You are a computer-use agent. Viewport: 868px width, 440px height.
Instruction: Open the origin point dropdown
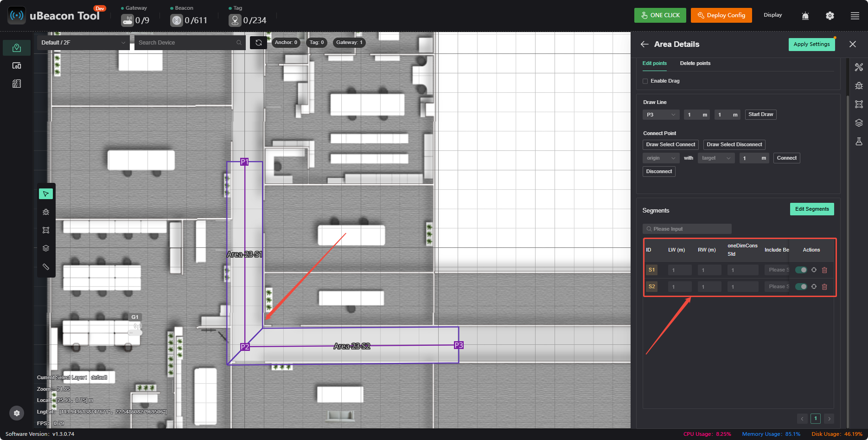click(661, 158)
